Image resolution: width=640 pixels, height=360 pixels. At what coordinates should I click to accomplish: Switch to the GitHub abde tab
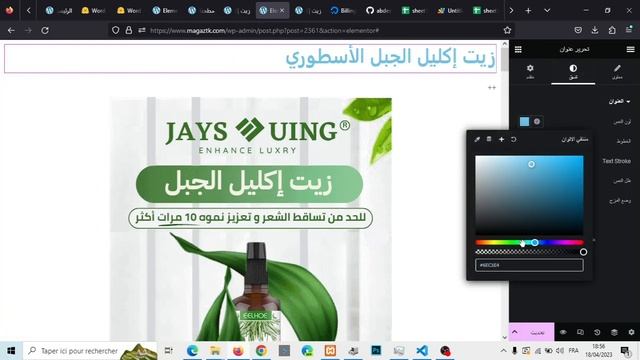378,11
